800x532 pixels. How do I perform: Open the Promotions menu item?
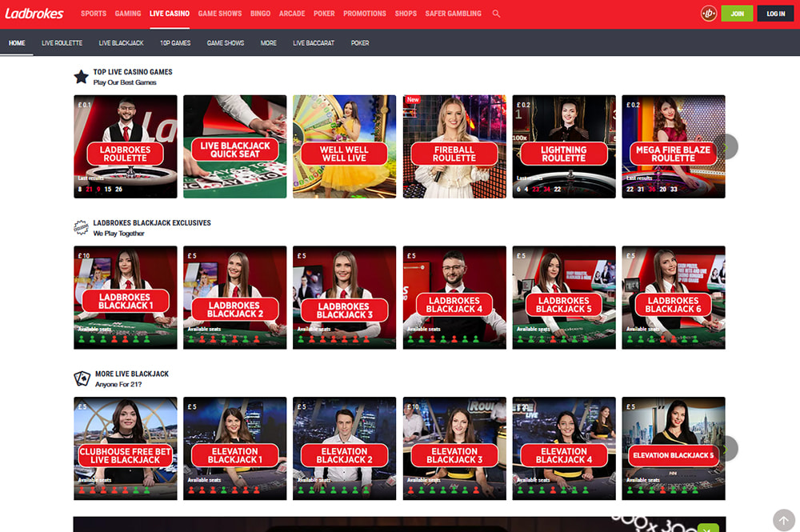click(x=365, y=14)
